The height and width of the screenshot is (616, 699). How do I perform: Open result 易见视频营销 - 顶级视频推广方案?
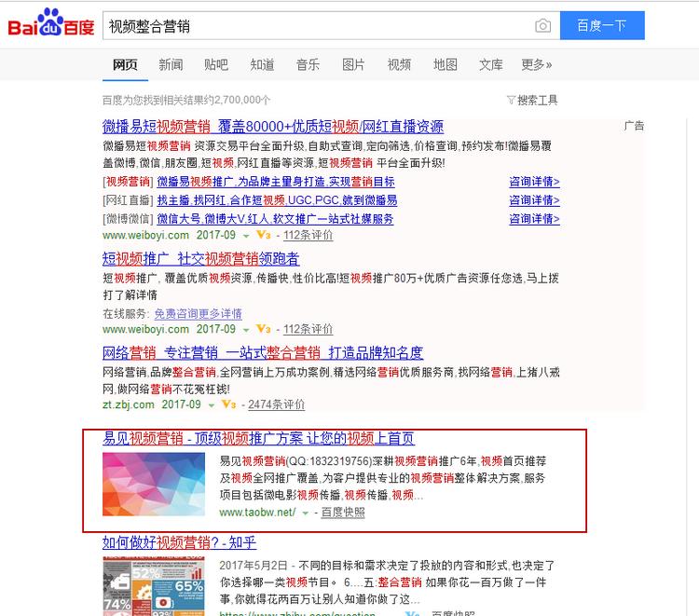(x=258, y=438)
